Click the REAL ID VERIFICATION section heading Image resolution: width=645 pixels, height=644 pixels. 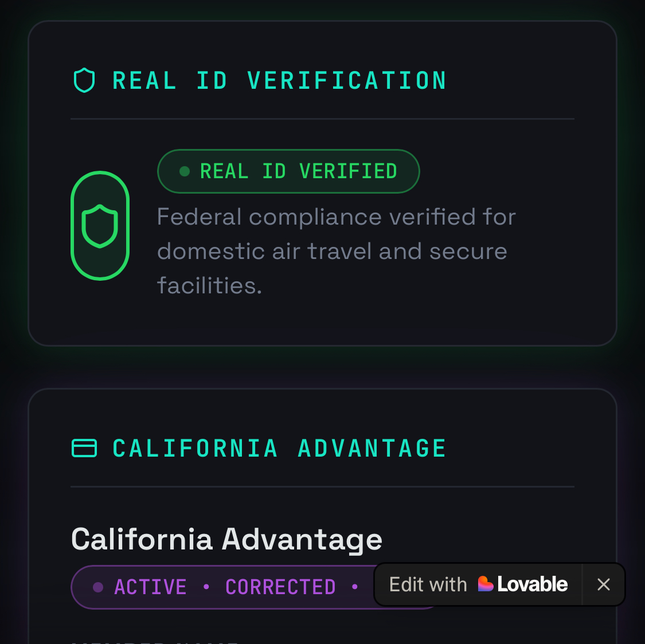(279, 81)
